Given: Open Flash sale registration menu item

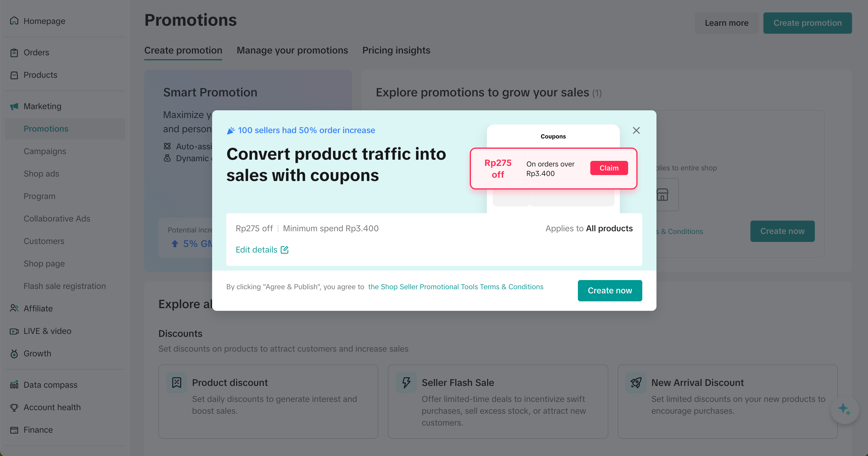Looking at the screenshot, I should (x=65, y=286).
